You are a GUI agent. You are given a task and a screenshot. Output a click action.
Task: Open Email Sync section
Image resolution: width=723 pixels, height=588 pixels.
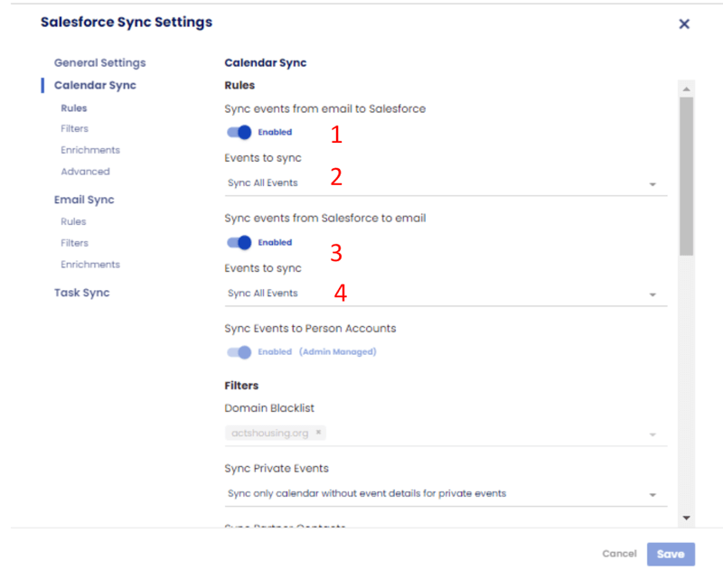[84, 200]
